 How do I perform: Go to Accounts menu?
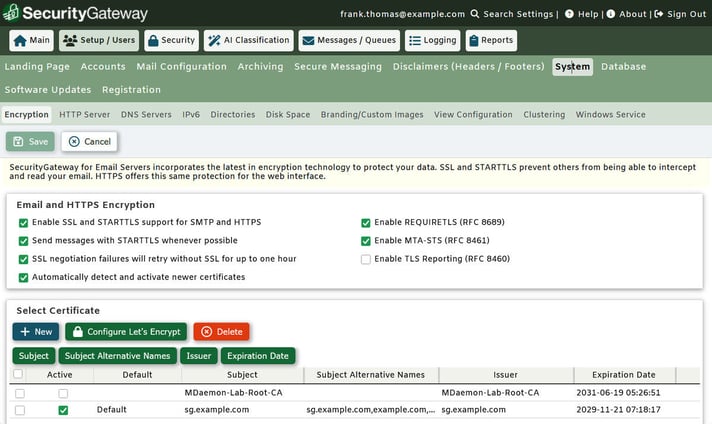103,67
